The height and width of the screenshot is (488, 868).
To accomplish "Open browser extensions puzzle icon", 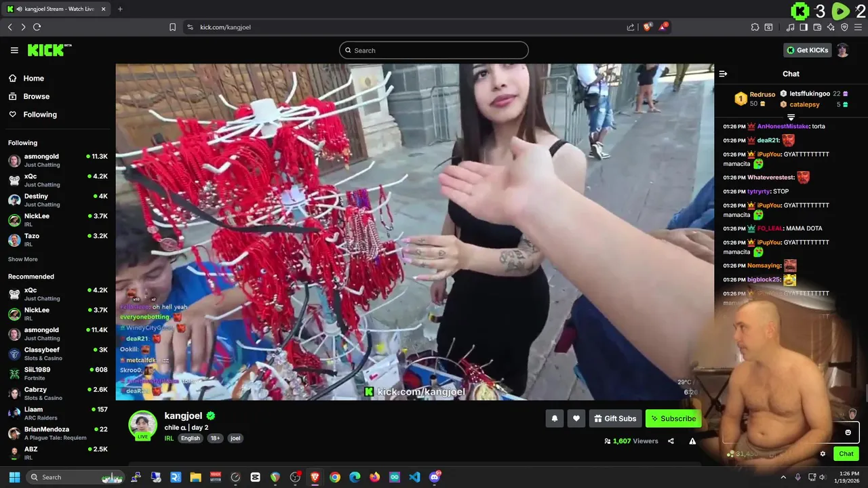I will [x=755, y=27].
